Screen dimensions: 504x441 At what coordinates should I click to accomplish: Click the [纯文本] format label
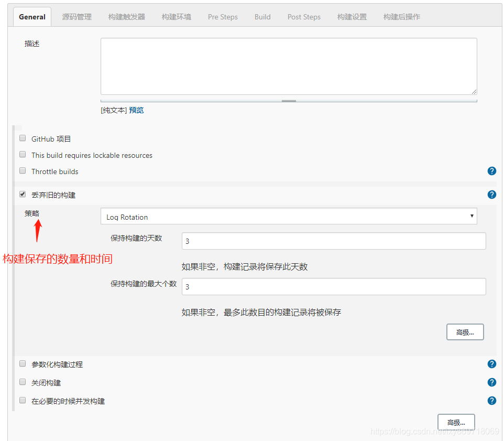tap(114, 110)
